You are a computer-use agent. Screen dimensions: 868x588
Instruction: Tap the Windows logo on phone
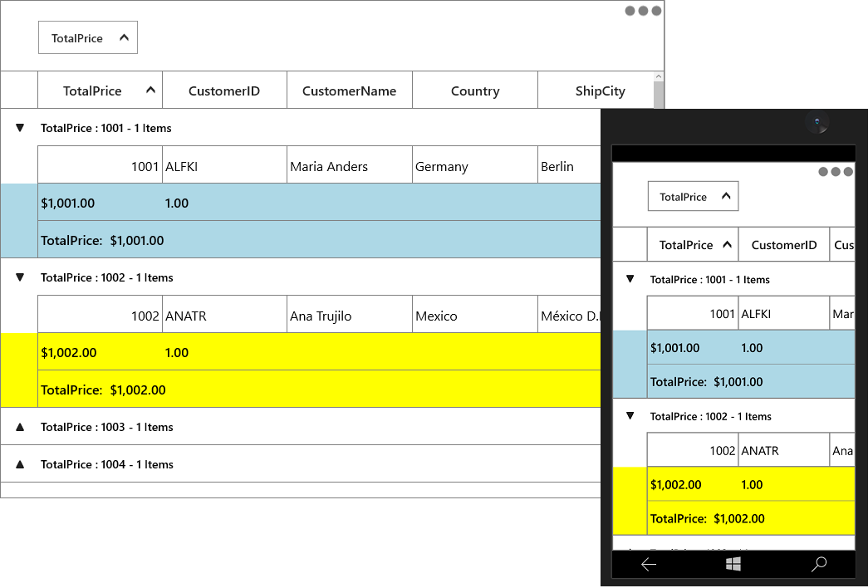733,564
